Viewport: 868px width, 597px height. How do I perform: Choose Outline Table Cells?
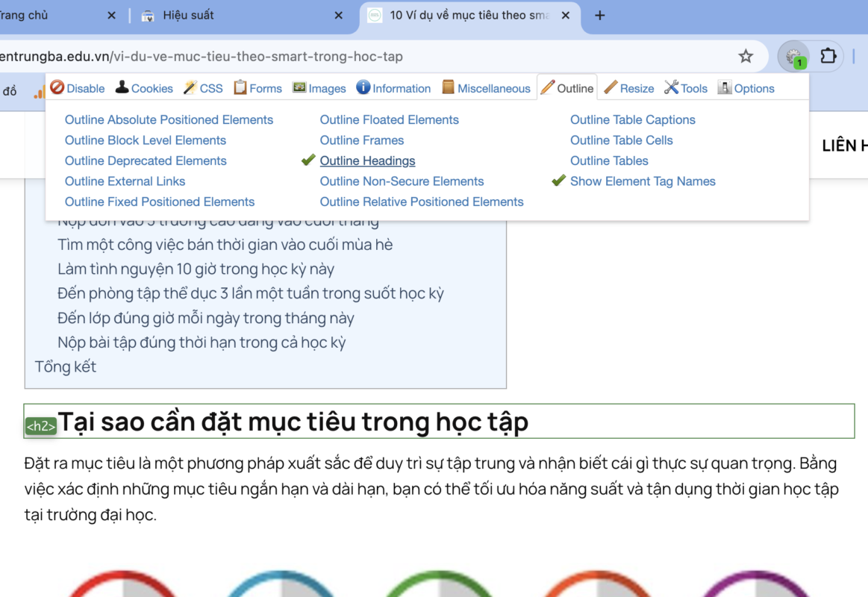pyautogui.click(x=622, y=140)
